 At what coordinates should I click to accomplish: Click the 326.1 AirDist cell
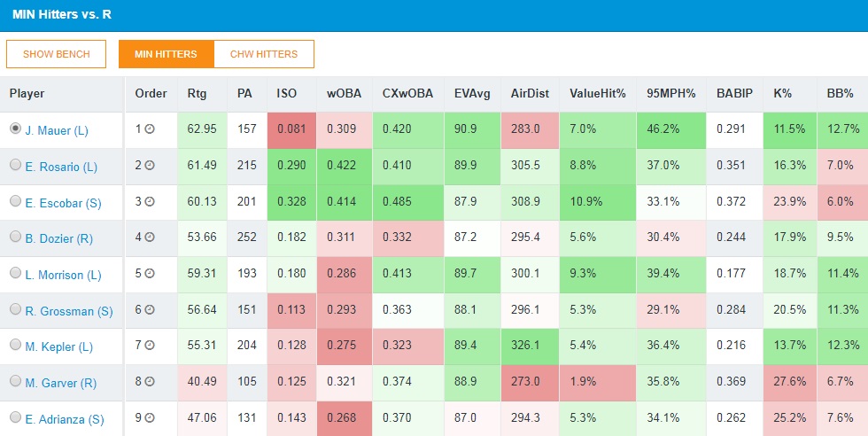tap(530, 346)
